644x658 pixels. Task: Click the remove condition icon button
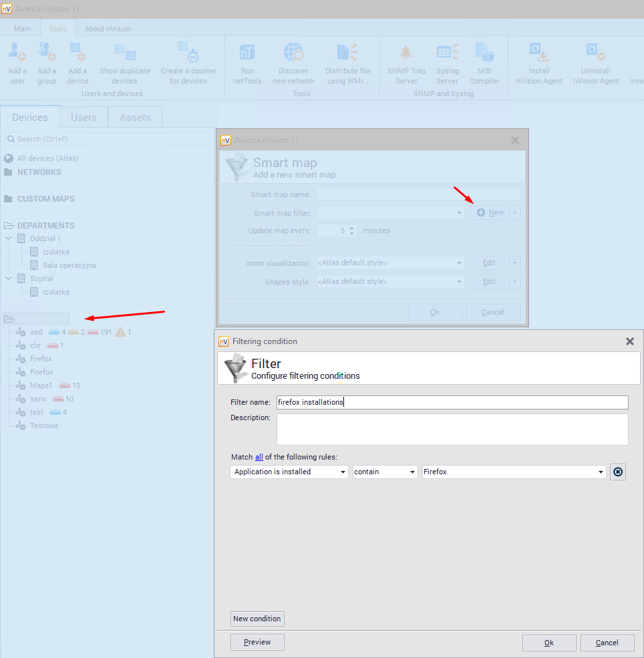click(618, 472)
